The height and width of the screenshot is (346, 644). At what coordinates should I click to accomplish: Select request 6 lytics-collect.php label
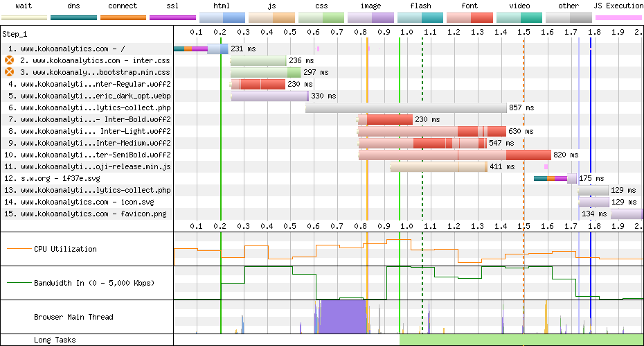pos(89,107)
